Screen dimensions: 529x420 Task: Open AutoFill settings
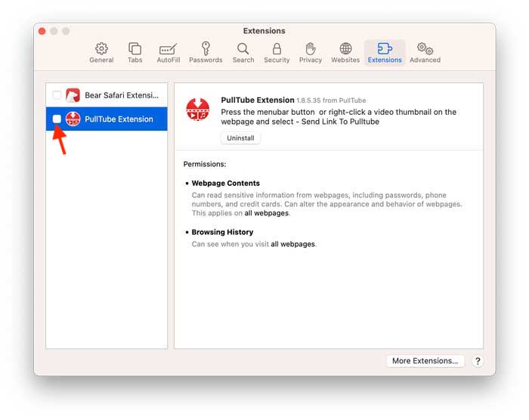169,53
